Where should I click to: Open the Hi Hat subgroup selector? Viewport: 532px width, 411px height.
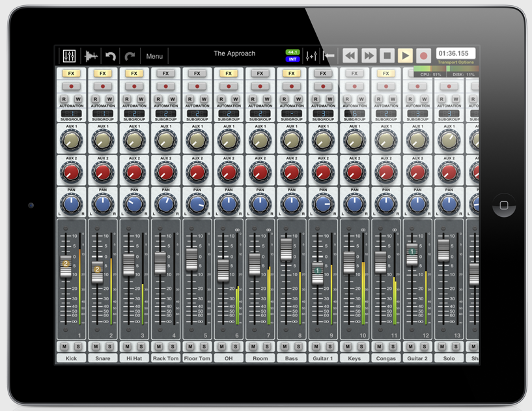[134, 114]
